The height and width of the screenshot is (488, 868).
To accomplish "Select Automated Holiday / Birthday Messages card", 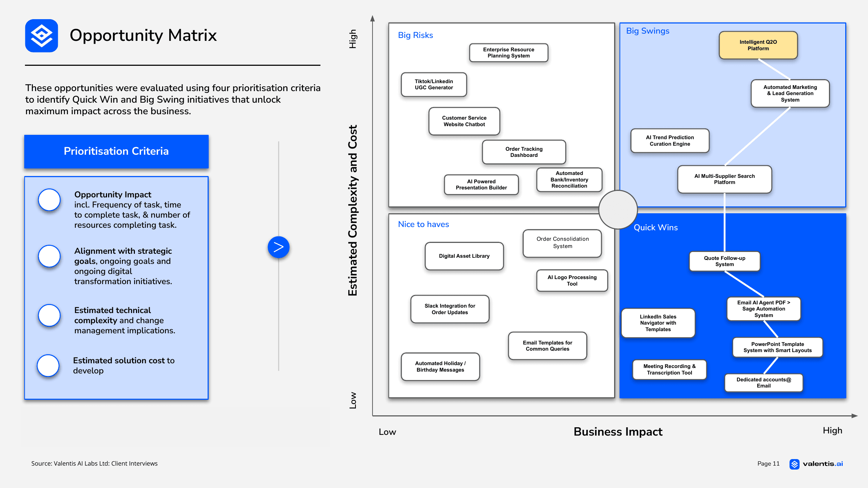I will (440, 367).
